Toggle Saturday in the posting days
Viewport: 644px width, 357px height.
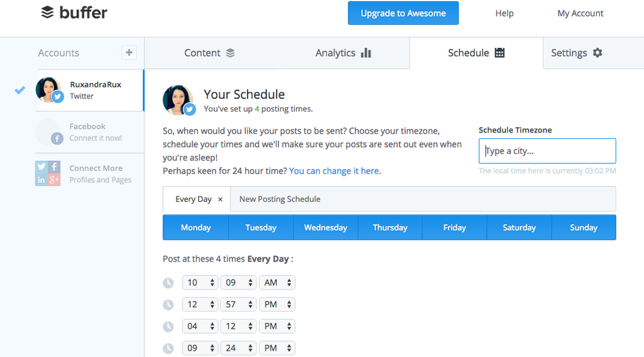(519, 228)
